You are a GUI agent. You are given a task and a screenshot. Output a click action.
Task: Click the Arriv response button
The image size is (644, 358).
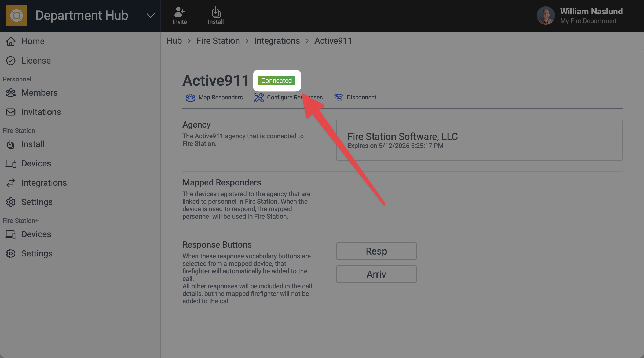(376, 274)
